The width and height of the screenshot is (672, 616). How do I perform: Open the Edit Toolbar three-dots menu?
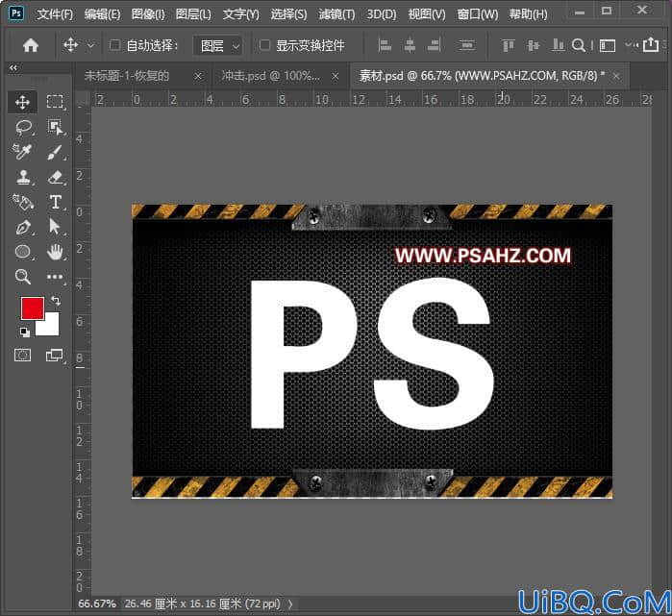click(x=55, y=277)
